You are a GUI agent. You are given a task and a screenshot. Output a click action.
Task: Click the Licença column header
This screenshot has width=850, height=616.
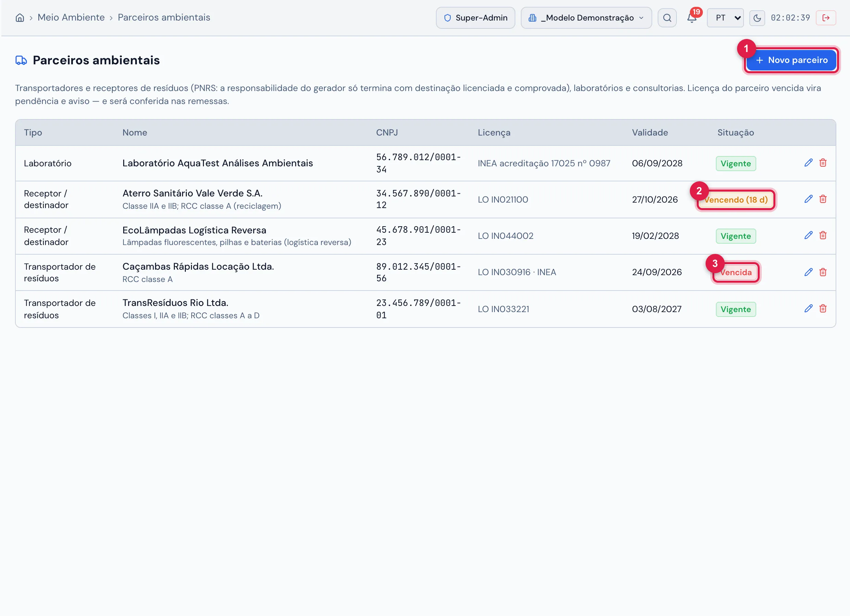[x=494, y=133]
